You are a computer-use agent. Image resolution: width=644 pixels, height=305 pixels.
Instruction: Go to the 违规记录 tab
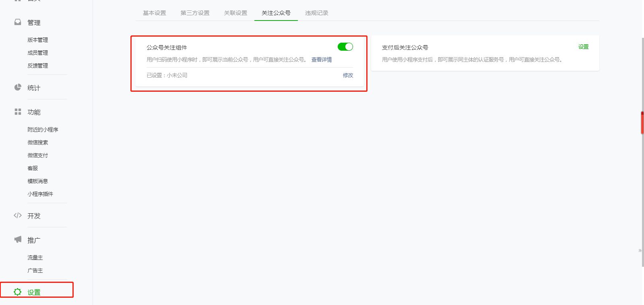click(316, 13)
